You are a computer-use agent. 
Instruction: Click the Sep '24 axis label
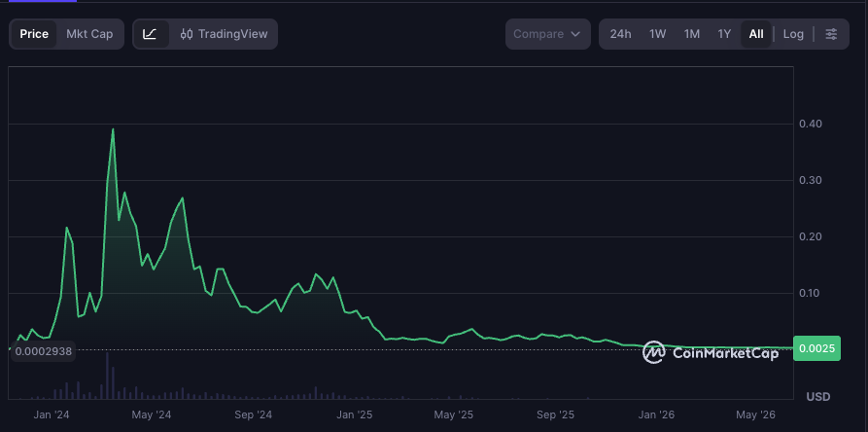click(253, 414)
